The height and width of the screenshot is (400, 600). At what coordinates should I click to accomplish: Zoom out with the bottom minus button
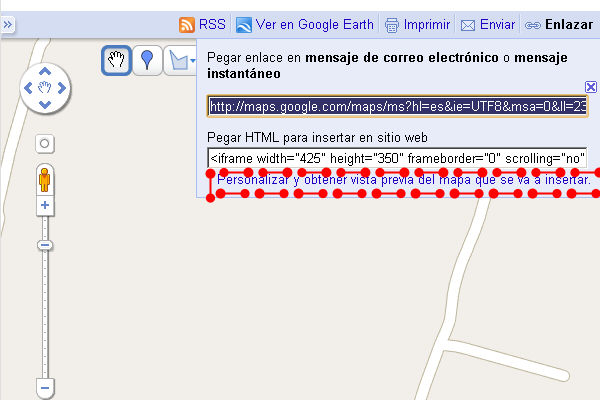[x=45, y=388]
